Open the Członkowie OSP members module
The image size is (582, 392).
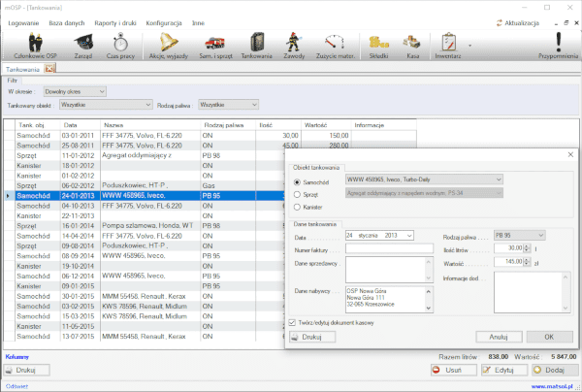coord(36,46)
